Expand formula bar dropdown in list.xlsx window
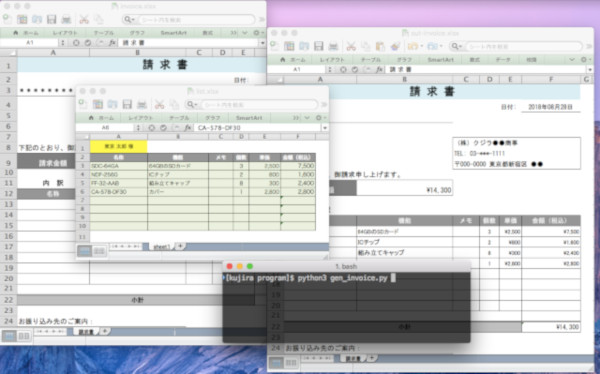This screenshot has height=374, width=600. tap(325, 127)
